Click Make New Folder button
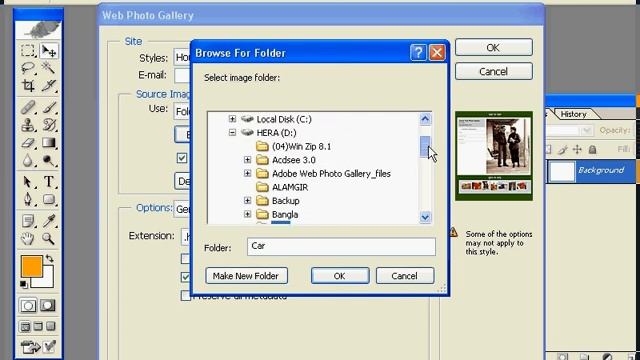This screenshot has height=360, width=640. pyautogui.click(x=246, y=276)
